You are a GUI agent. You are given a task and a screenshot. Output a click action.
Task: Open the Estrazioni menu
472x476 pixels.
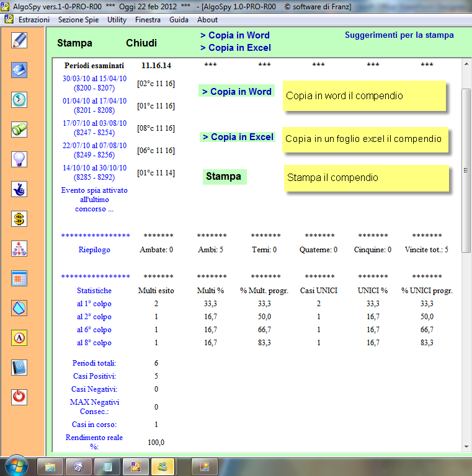pyautogui.click(x=34, y=20)
